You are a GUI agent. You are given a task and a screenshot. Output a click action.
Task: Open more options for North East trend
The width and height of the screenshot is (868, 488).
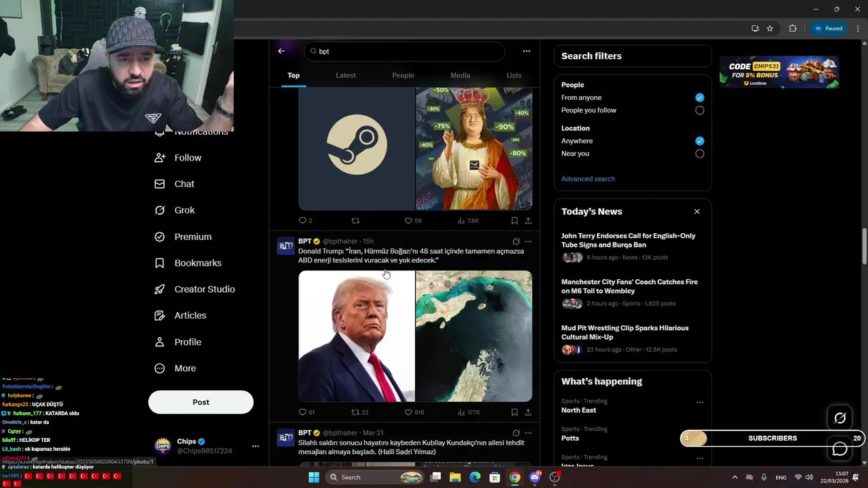pos(700,402)
